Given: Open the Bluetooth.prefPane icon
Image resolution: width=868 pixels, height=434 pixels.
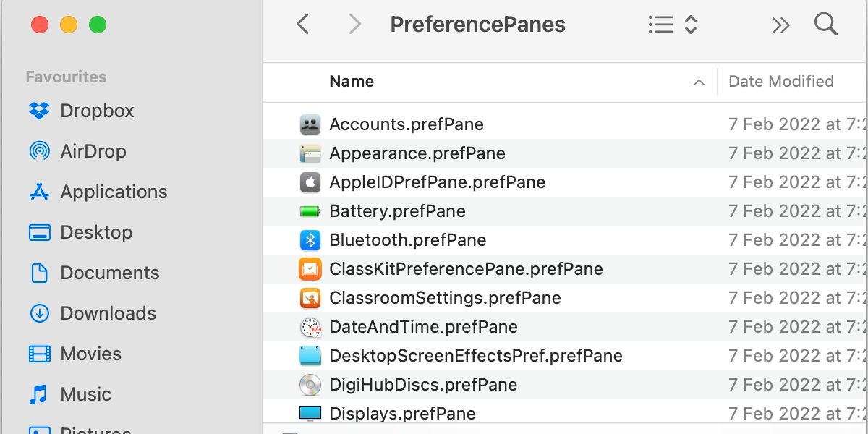Looking at the screenshot, I should (310, 239).
